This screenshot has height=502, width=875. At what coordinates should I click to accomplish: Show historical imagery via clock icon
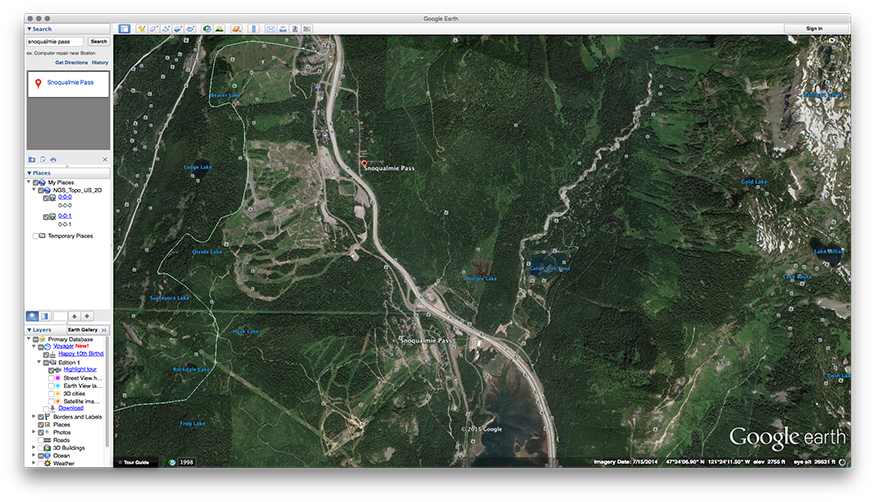click(x=207, y=28)
